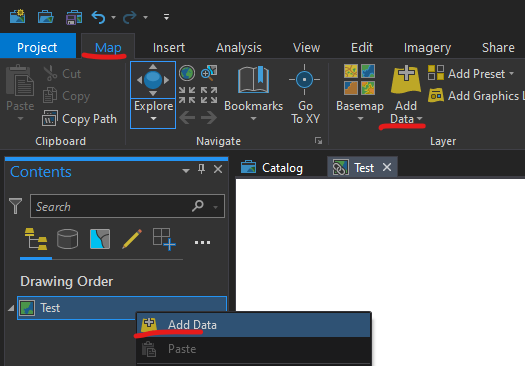Switch to the Catalog view tab
Screen dimensions: 525x366
272,167
